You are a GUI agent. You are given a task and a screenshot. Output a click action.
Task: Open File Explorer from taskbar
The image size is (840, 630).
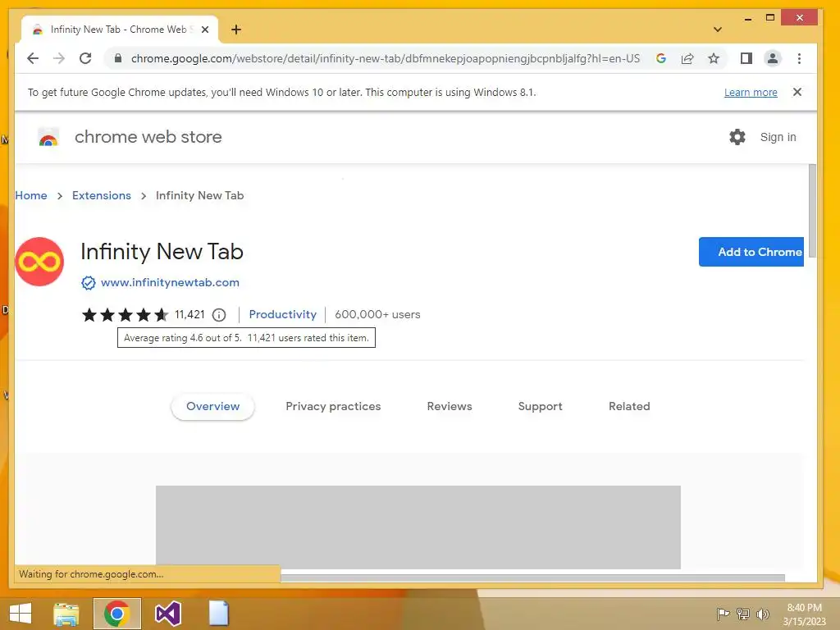(66, 614)
